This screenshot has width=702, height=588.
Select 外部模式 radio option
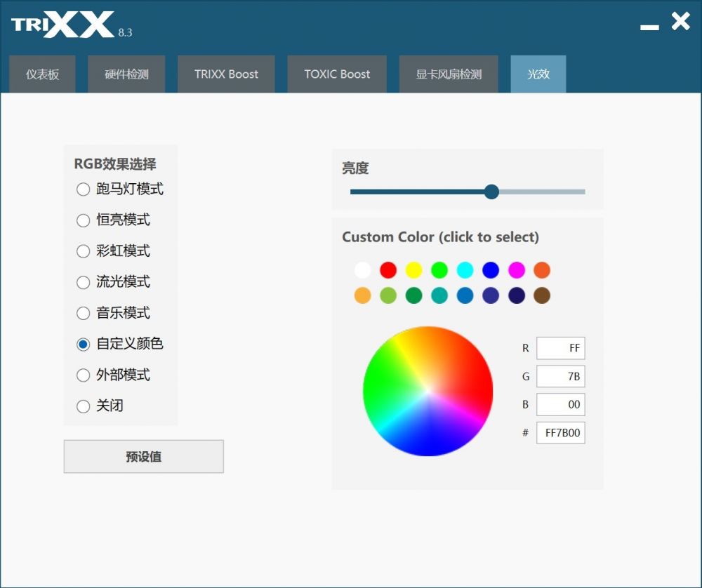[113, 375]
